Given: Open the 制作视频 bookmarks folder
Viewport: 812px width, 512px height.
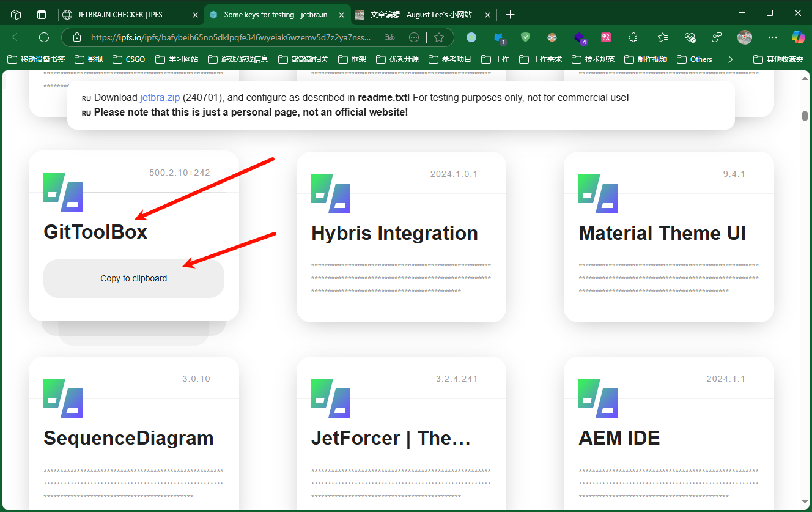Looking at the screenshot, I should (646, 59).
